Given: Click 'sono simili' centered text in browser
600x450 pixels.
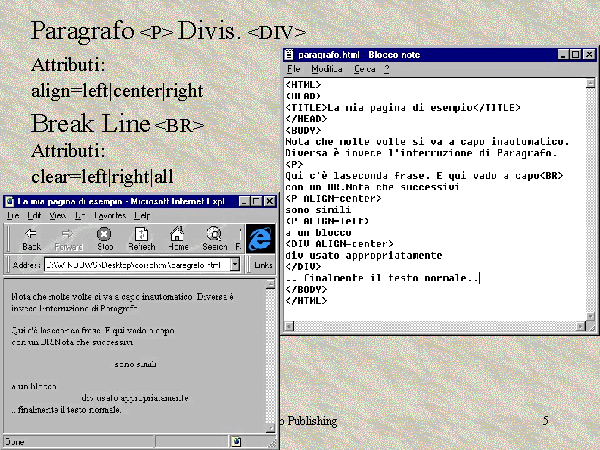Looking at the screenshot, I should [135, 364].
